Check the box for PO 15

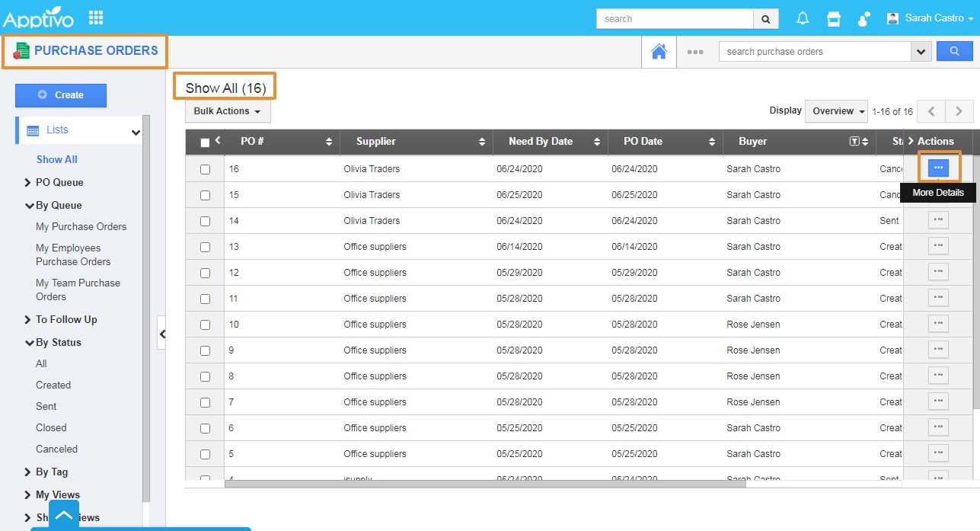[205, 195]
